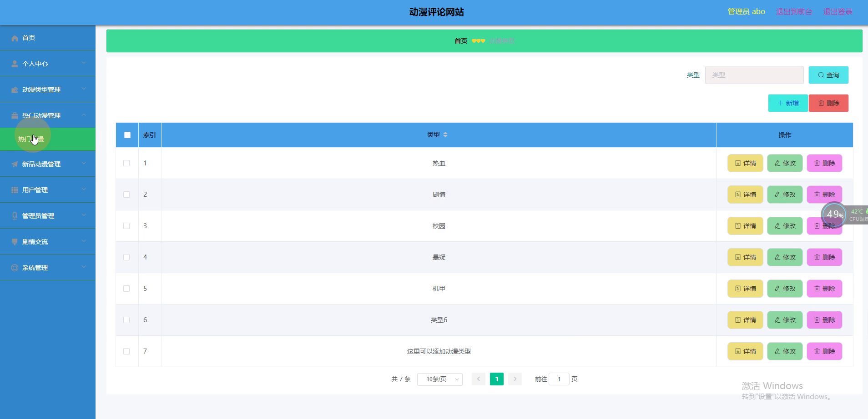Image resolution: width=868 pixels, height=419 pixels.
Task: Click the pencil icon in 机甲 row 修改
Action: 777,289
